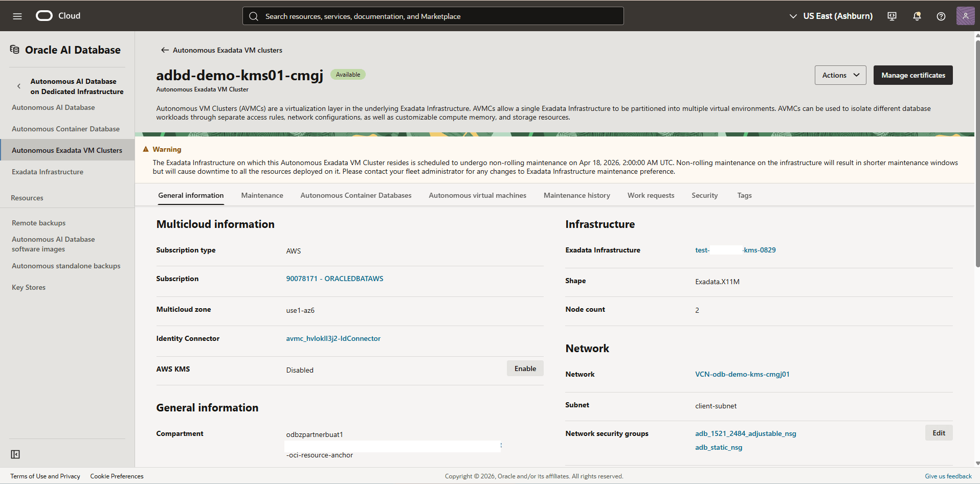This screenshot has width=980, height=484.
Task: Open avmc_hvlokll3j2-IdConnector link
Action: click(333, 338)
